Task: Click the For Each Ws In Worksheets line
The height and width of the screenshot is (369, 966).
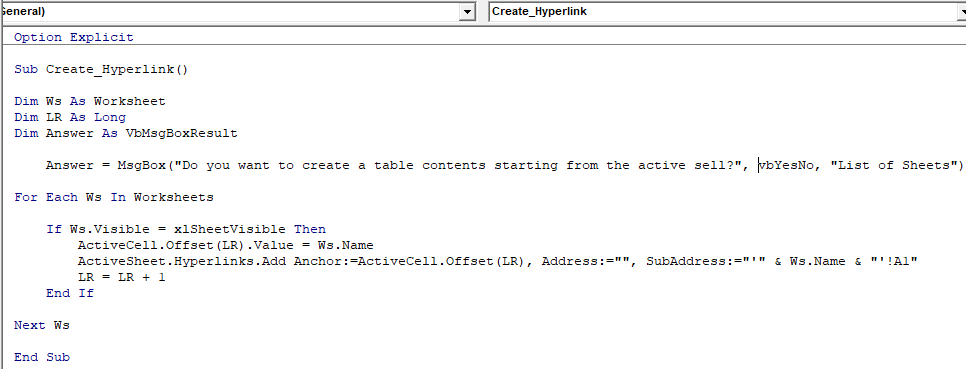Action: click(113, 197)
